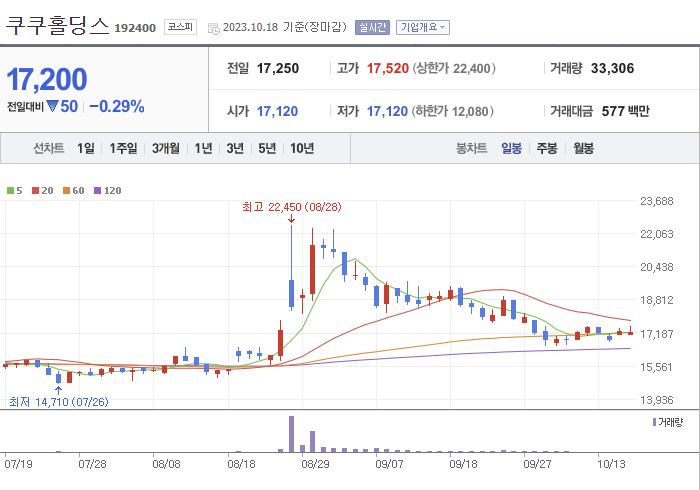Click the tallest volume bar in the volume chart
This screenshot has height=490, width=700.
click(x=292, y=434)
